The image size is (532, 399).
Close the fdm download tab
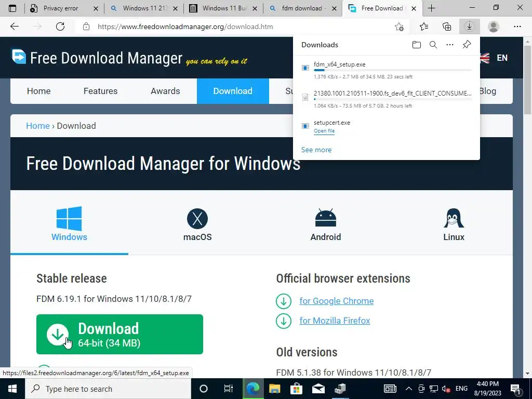point(335,8)
